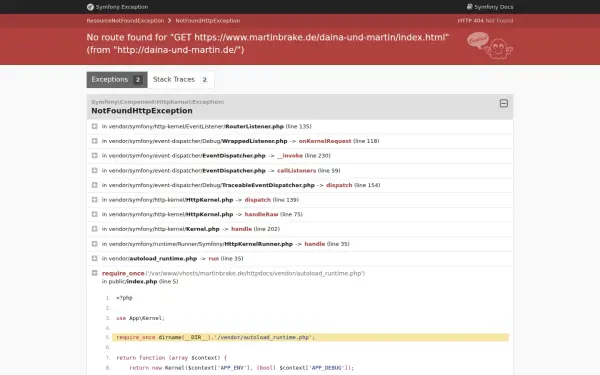The width and height of the screenshot is (600, 375).
Task: Click RouterListener.php file name
Action: (x=254, y=126)
